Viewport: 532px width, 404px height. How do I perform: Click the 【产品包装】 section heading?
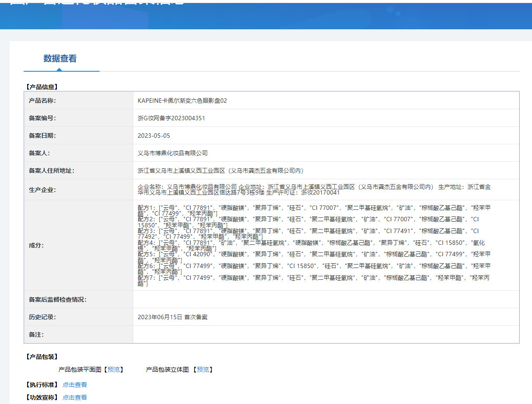point(42,357)
